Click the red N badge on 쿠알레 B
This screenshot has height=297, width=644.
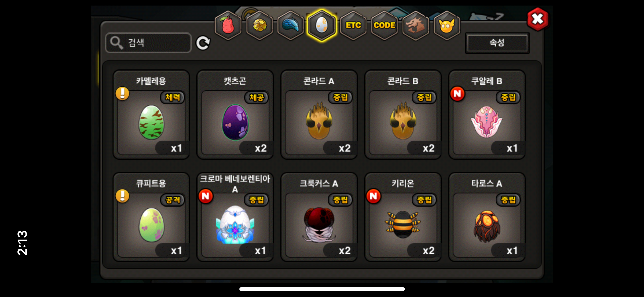(x=457, y=94)
